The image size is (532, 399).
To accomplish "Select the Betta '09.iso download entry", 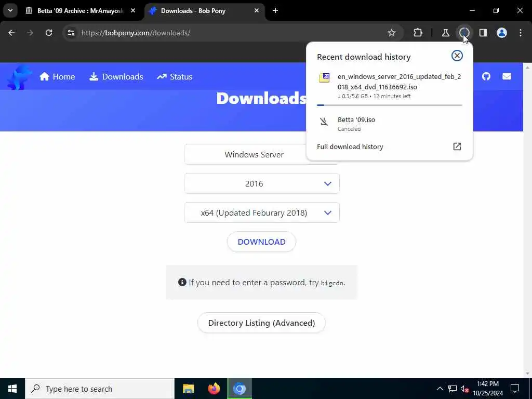I will 390,124.
